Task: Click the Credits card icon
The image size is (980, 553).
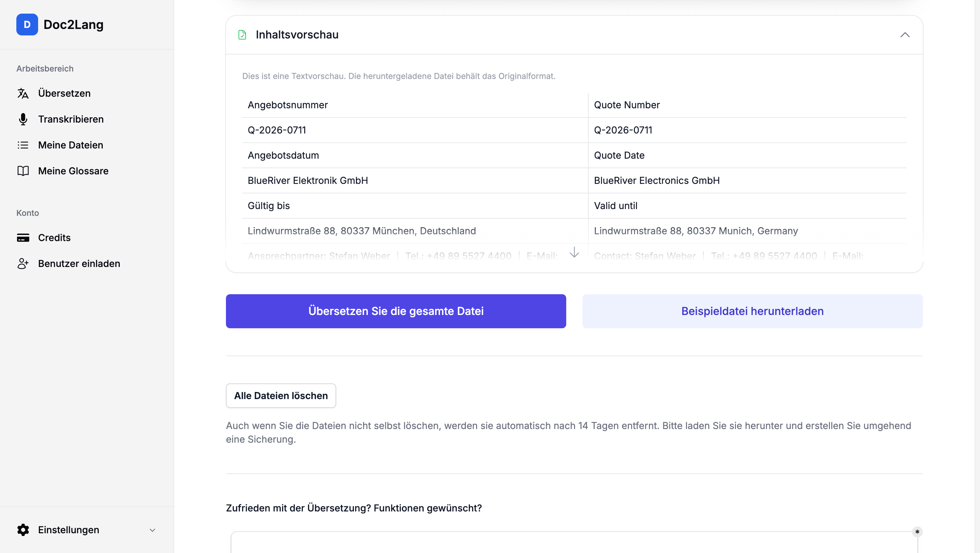Action: [x=23, y=237]
